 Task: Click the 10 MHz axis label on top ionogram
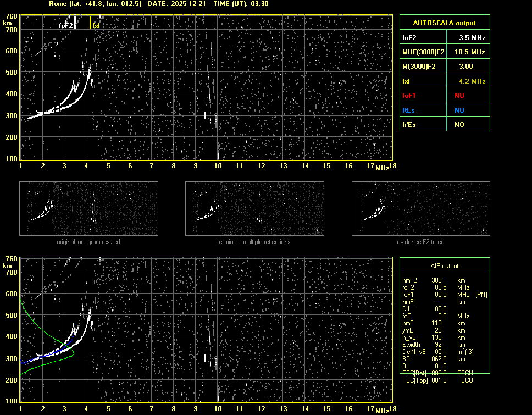tap(218, 166)
